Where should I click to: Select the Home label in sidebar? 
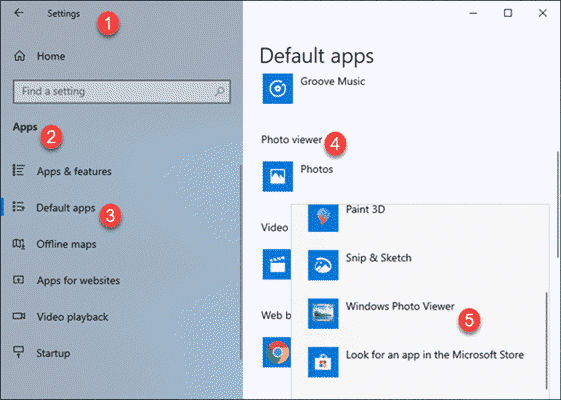[51, 56]
